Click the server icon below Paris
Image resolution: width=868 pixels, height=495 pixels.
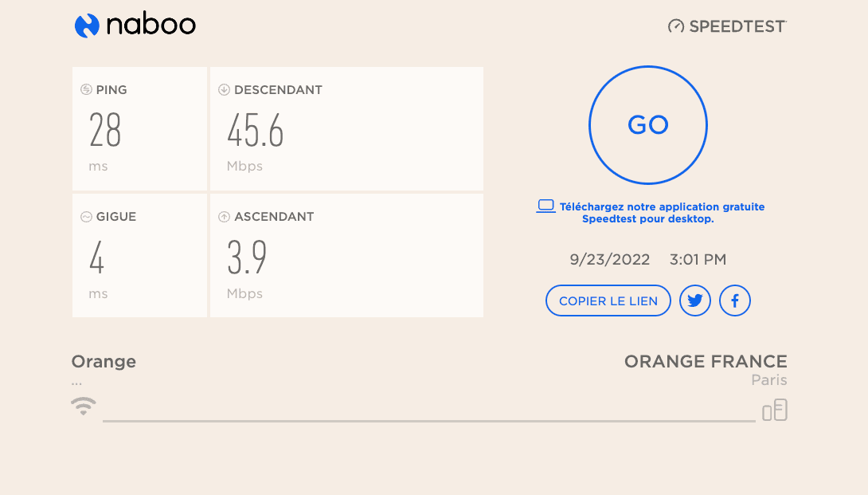[775, 411]
